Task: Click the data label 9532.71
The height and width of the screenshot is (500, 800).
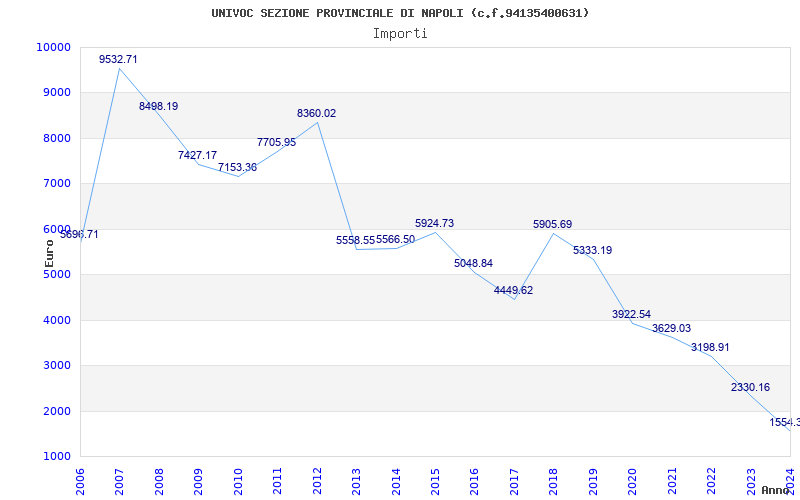Action: [118, 59]
